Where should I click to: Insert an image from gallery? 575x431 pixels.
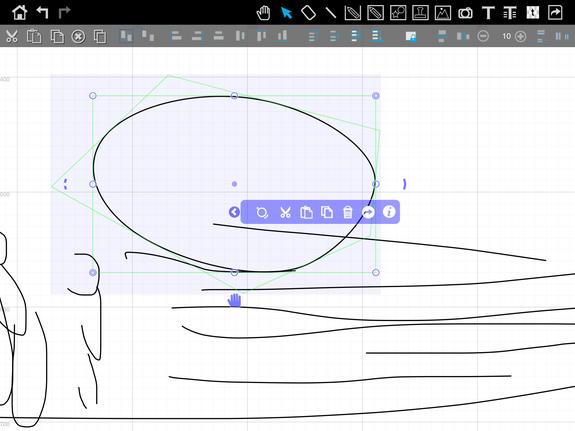pyautogui.click(x=443, y=13)
